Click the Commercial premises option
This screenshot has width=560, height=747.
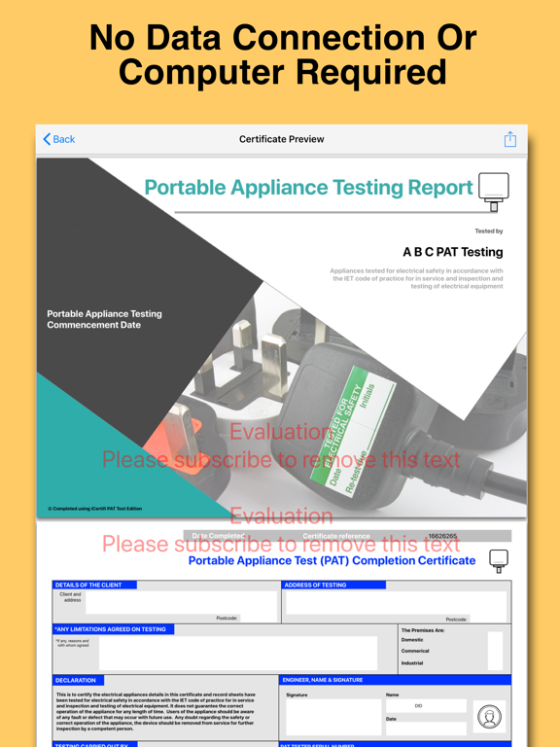pyautogui.click(x=415, y=651)
